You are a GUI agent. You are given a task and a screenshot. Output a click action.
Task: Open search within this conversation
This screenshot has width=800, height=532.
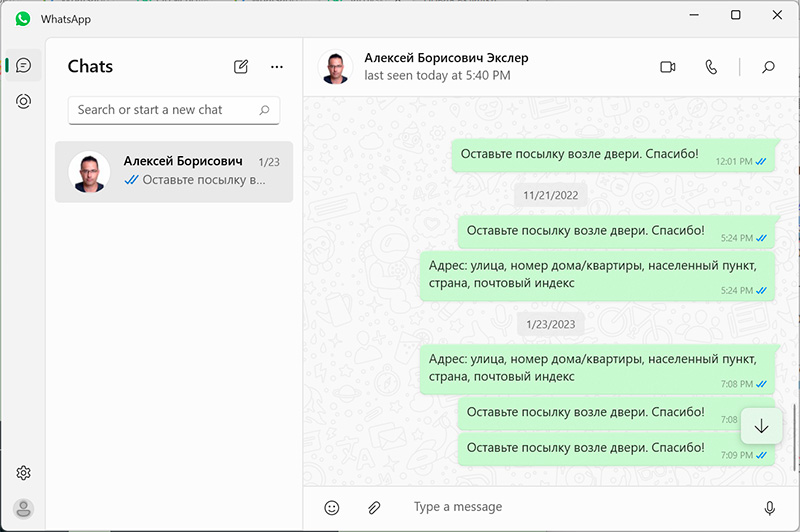(x=768, y=67)
